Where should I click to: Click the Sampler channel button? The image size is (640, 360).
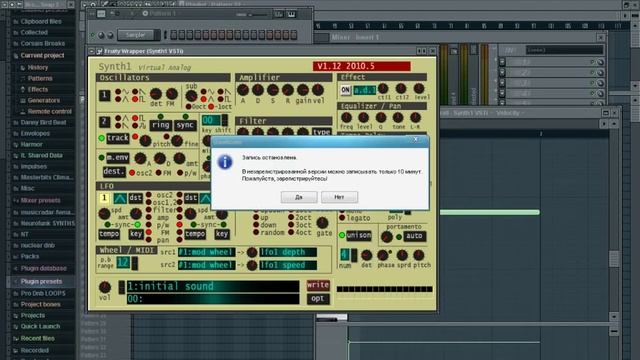pos(136,35)
